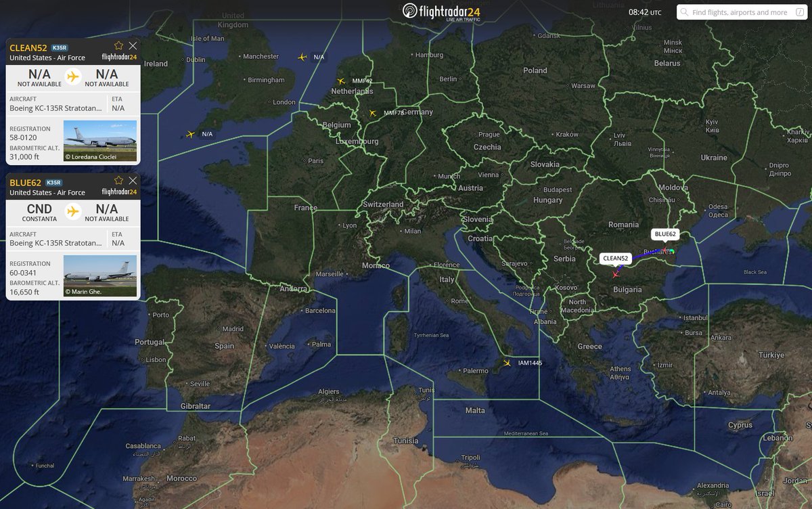Open the KC-135R photo of 60-0341

point(100,275)
